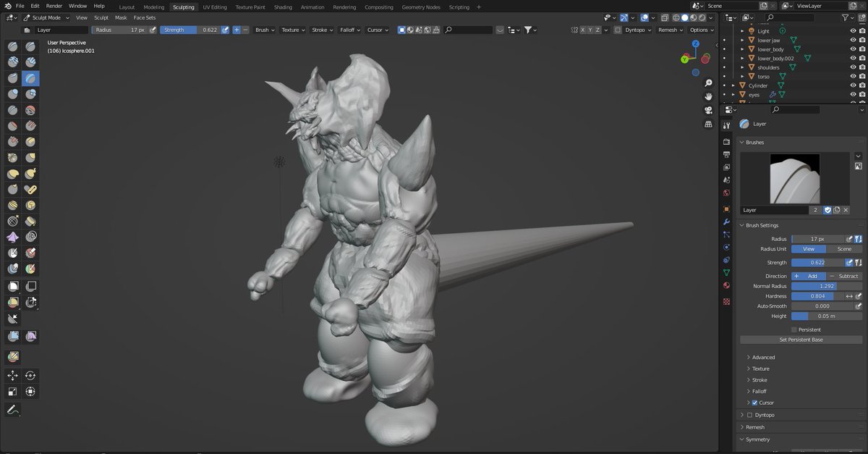Screen dimensions: 868x454
Task: Open the Render properties tab
Action: (726, 141)
